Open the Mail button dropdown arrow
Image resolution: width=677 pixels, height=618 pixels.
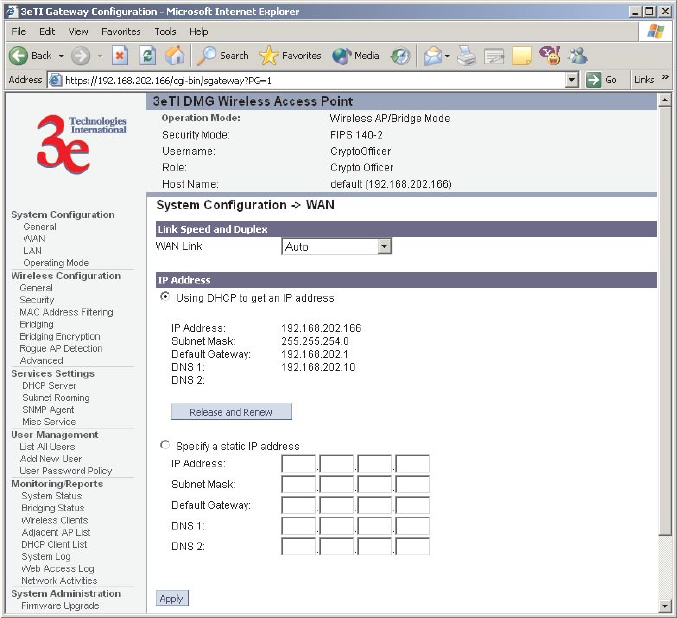[447, 56]
